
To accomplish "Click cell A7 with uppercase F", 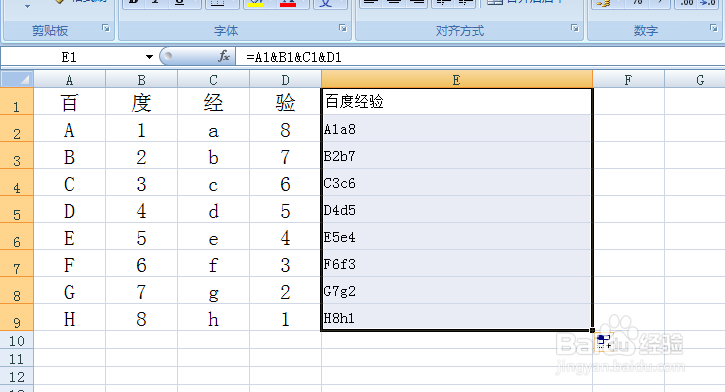I will [x=69, y=263].
